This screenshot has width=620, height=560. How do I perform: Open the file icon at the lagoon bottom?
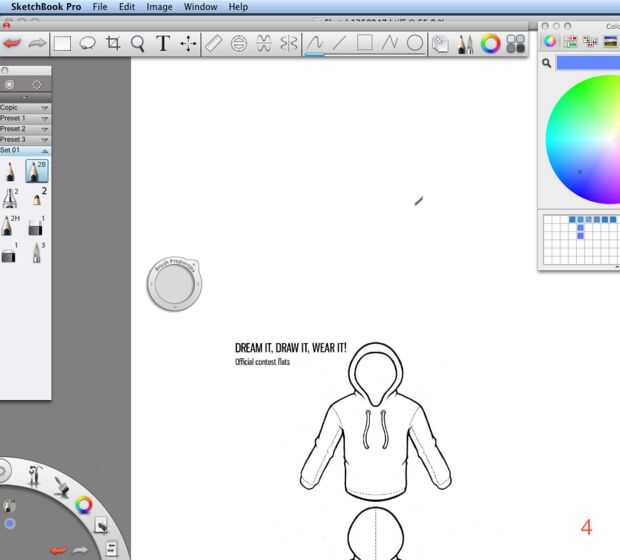click(111, 549)
